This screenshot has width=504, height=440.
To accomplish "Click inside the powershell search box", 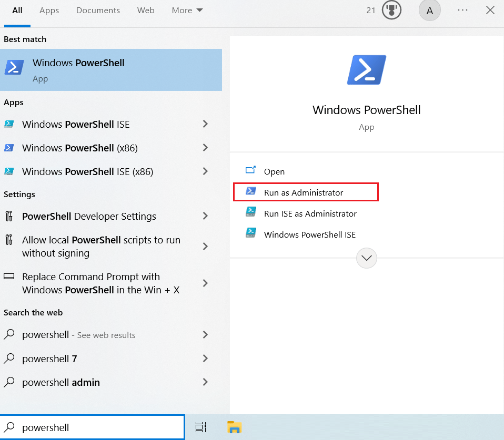I will click(92, 427).
